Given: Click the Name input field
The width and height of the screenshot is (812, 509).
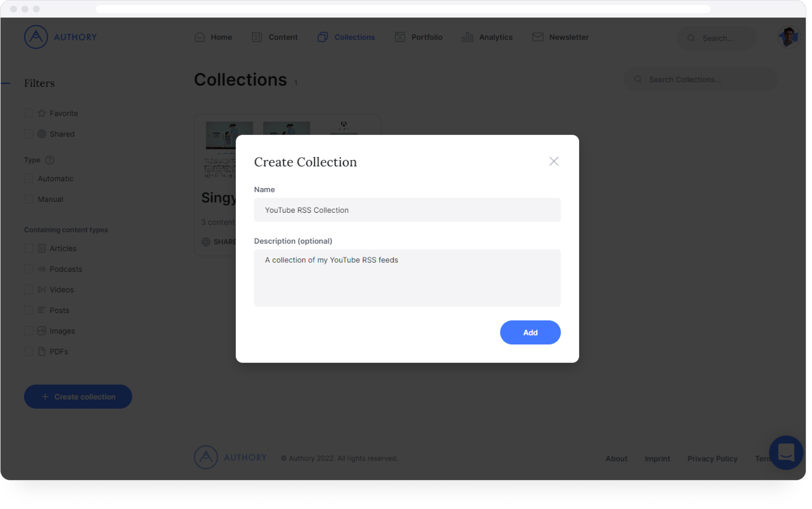Looking at the screenshot, I should [x=407, y=210].
